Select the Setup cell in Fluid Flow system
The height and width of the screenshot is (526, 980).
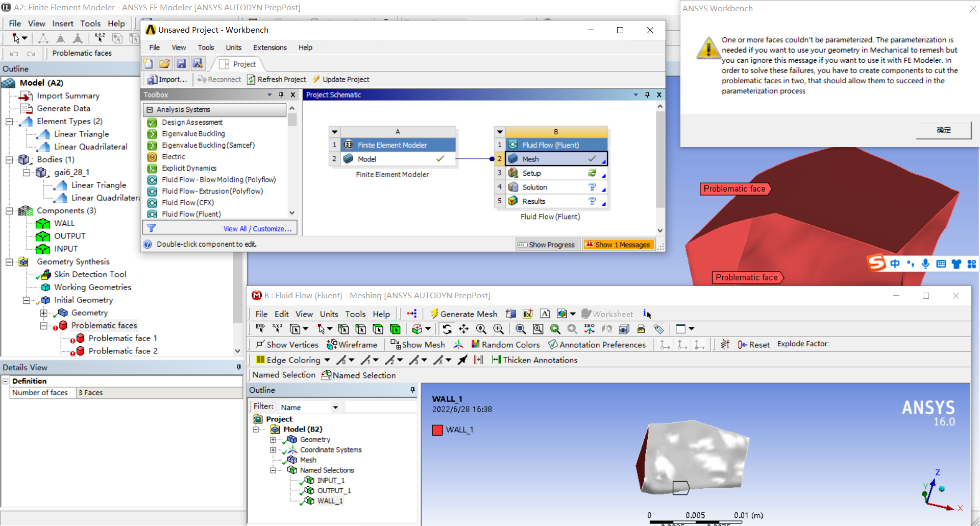pyautogui.click(x=556, y=173)
